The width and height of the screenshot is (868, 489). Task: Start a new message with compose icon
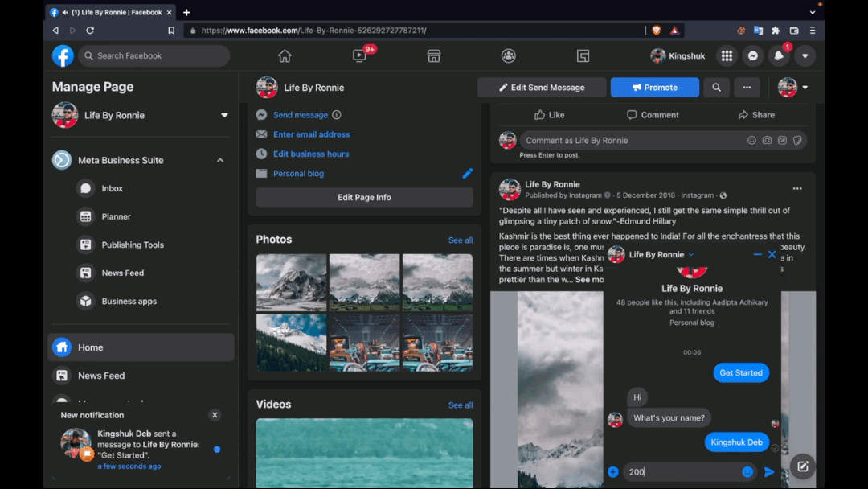click(x=803, y=466)
